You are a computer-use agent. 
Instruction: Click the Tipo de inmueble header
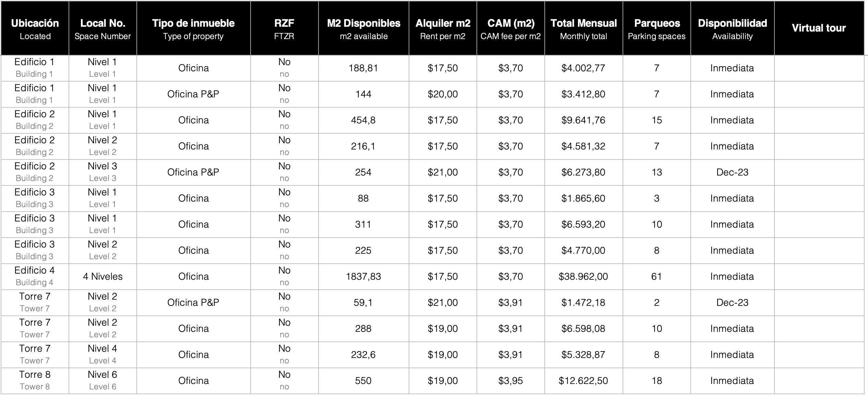tap(193, 28)
